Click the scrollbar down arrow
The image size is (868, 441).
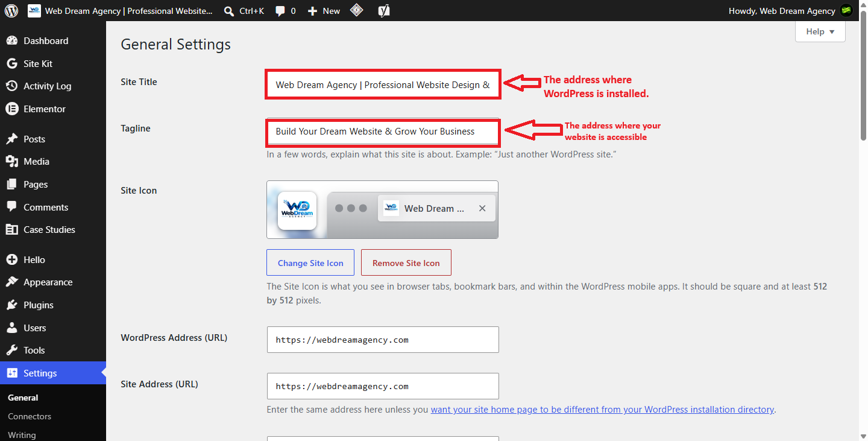(x=863, y=436)
